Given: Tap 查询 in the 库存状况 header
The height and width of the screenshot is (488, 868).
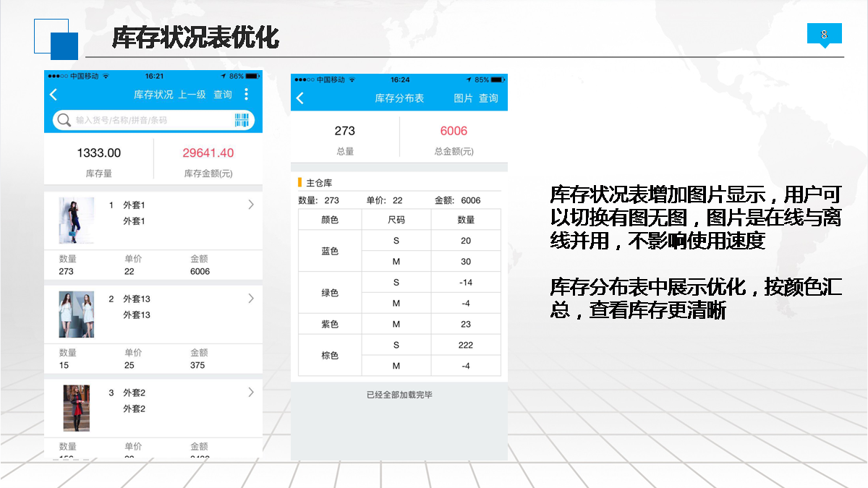Looking at the screenshot, I should coord(223,95).
